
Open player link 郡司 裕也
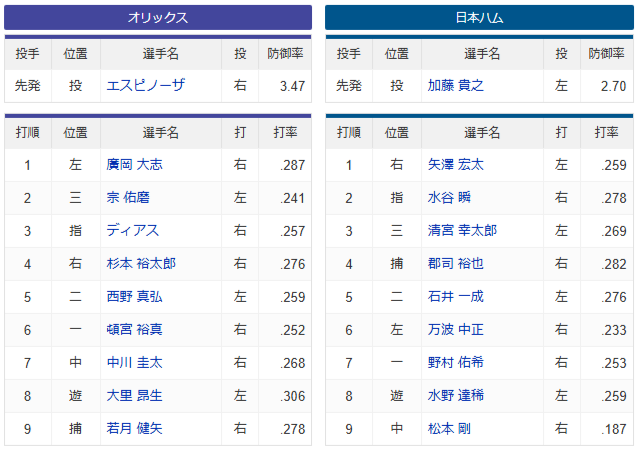456,264
